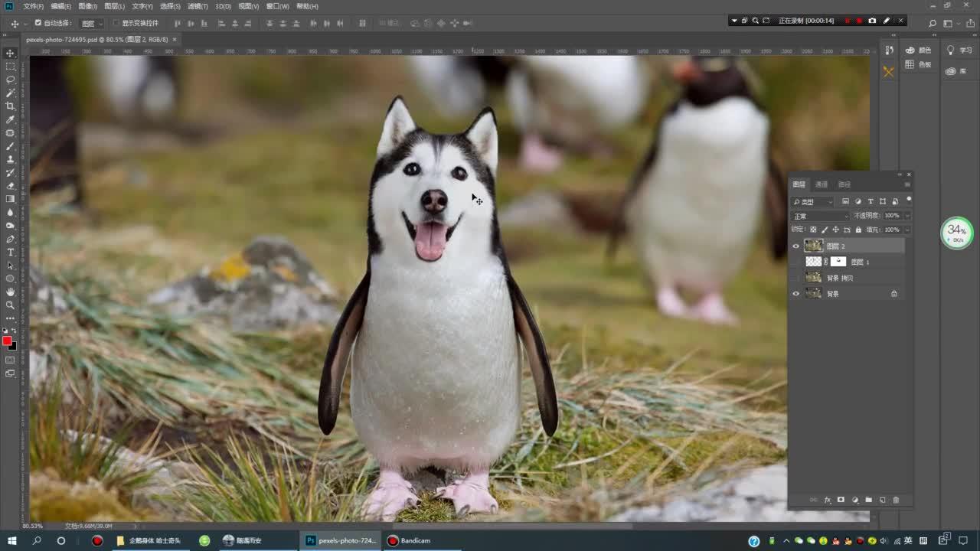Viewport: 980px width, 551px height.
Task: Open the layer filter 类型 dropdown
Action: click(813, 202)
